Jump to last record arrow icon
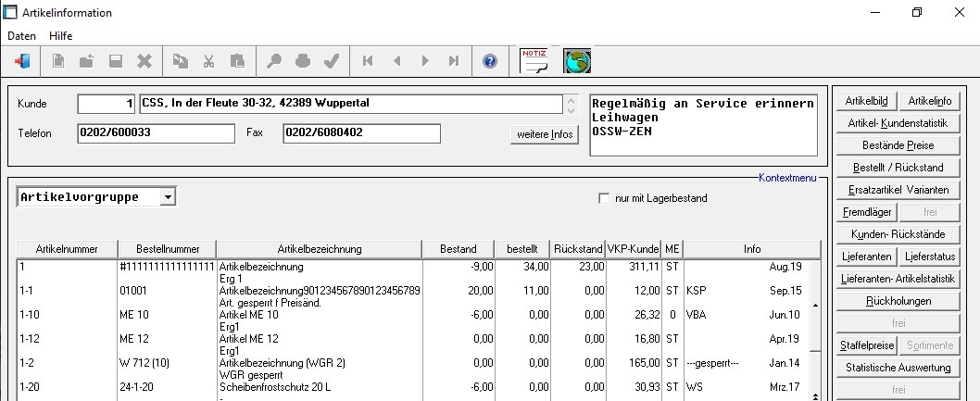 pos(454,61)
